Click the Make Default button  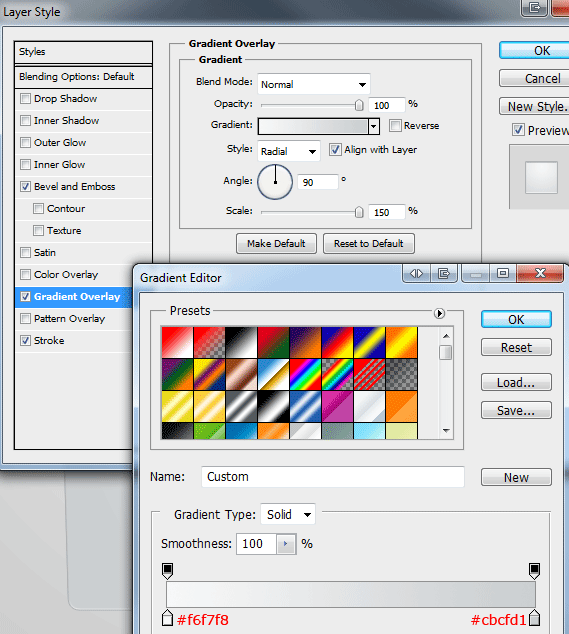pyautogui.click(x=276, y=243)
